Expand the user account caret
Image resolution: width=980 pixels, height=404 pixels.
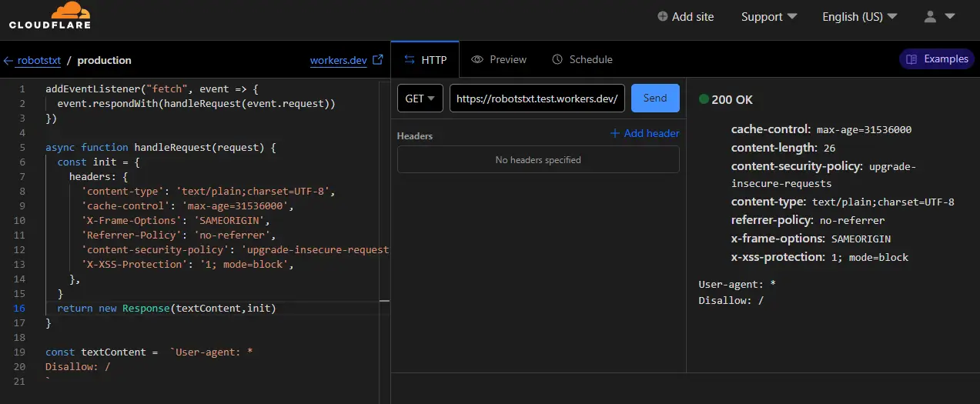949,16
